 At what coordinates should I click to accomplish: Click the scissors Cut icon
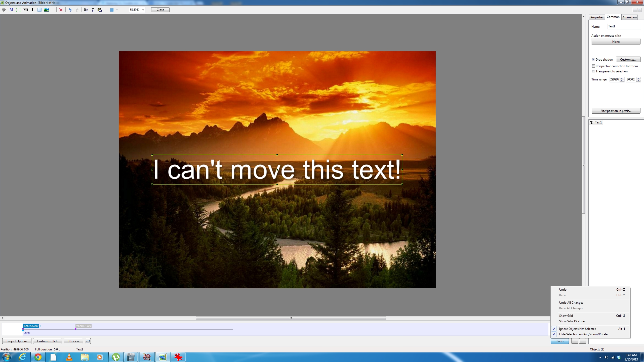tap(93, 10)
